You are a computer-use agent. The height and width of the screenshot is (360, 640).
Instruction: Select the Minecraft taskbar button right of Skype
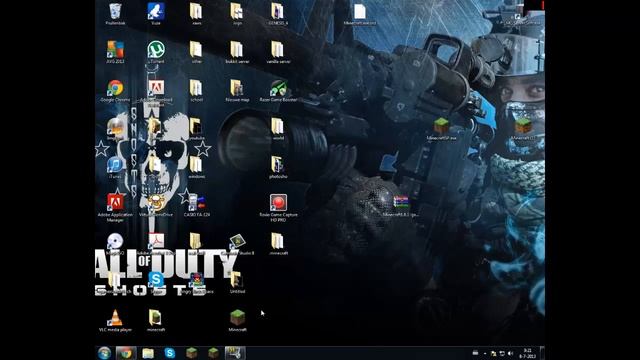[x=191, y=353]
